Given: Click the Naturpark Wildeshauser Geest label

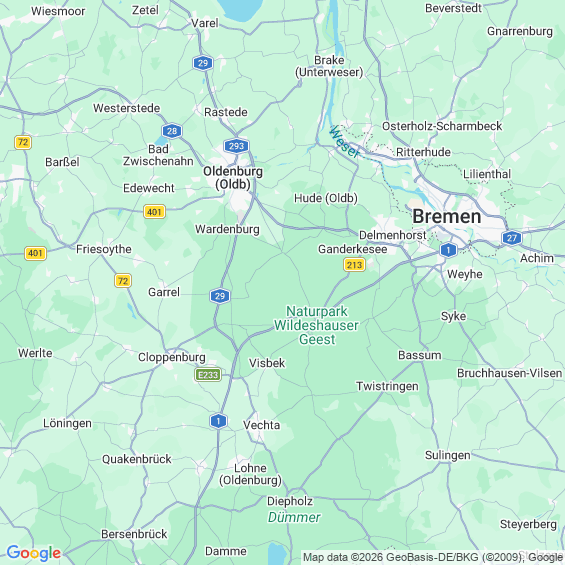Looking at the screenshot, I should tap(316, 325).
